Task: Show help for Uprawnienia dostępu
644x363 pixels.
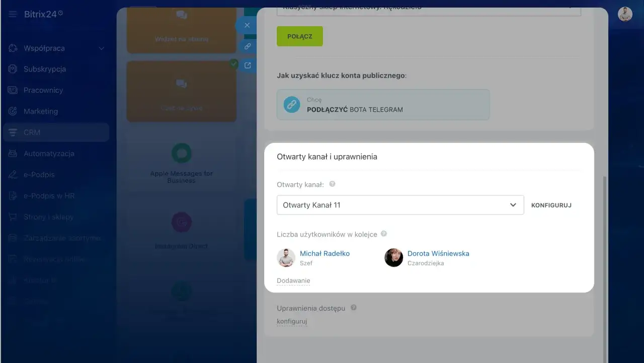Action: (x=354, y=307)
